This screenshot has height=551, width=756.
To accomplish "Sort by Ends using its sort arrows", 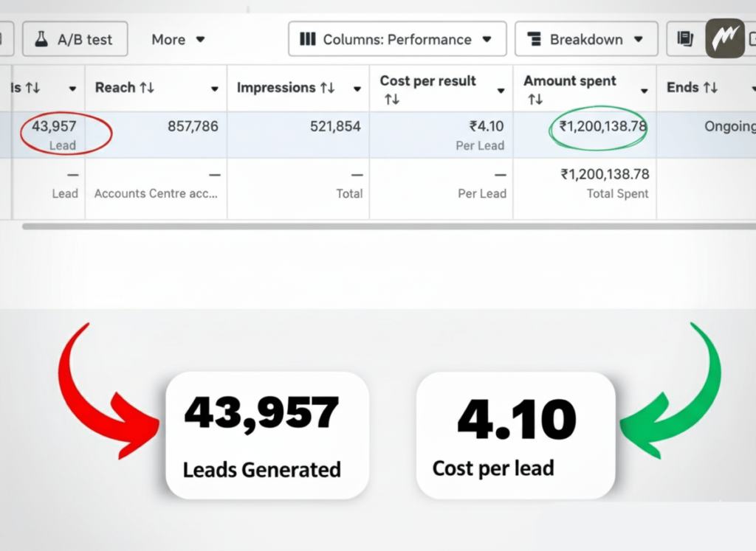I will [710, 88].
